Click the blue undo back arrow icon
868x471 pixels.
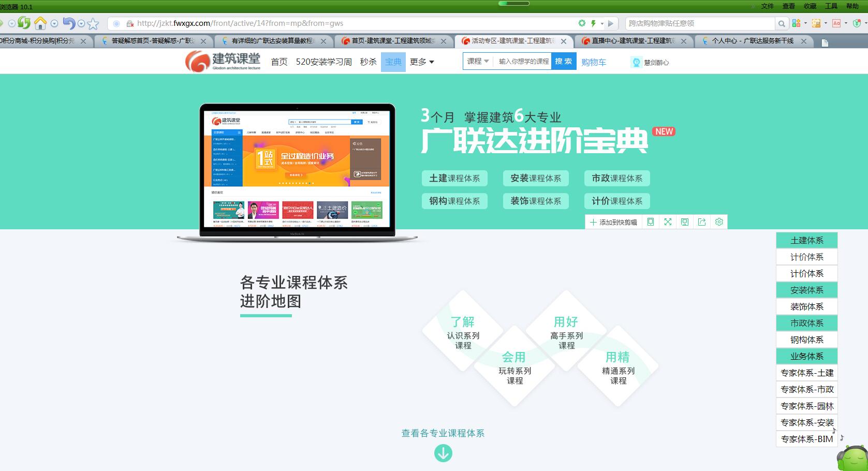point(69,23)
